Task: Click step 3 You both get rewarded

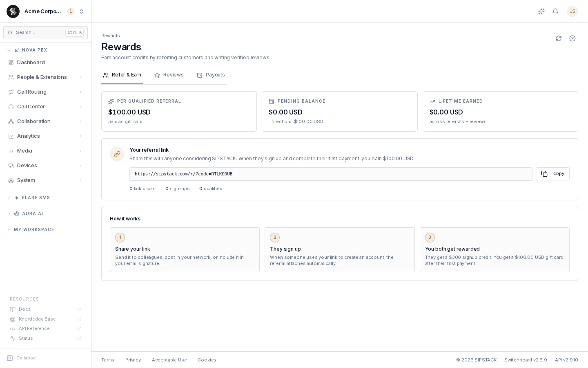Action: [494, 250]
